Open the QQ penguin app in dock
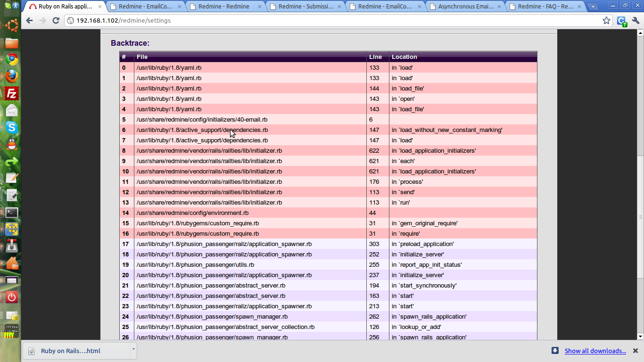 (12, 144)
